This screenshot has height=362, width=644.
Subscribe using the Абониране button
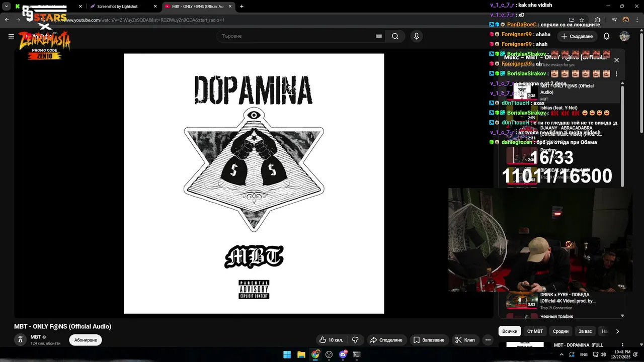tap(86, 340)
